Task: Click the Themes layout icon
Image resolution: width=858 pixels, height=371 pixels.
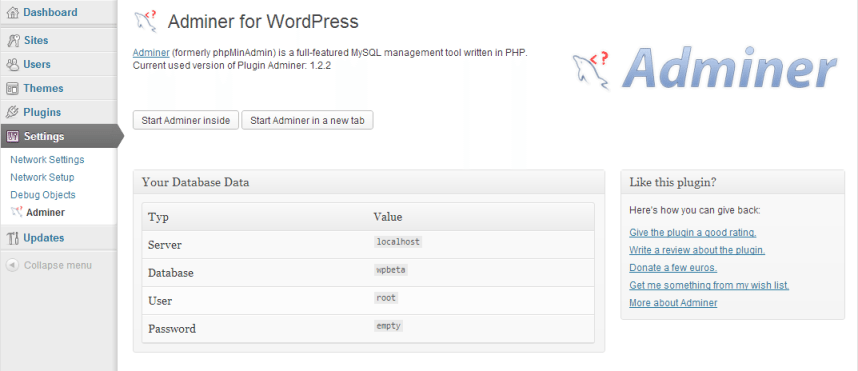Action: pos(13,89)
